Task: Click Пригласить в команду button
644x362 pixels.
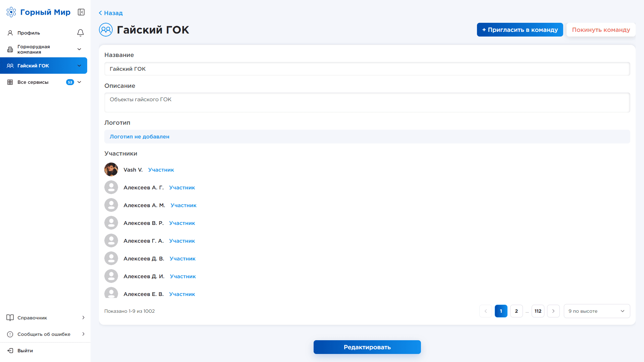Action: 520,30
